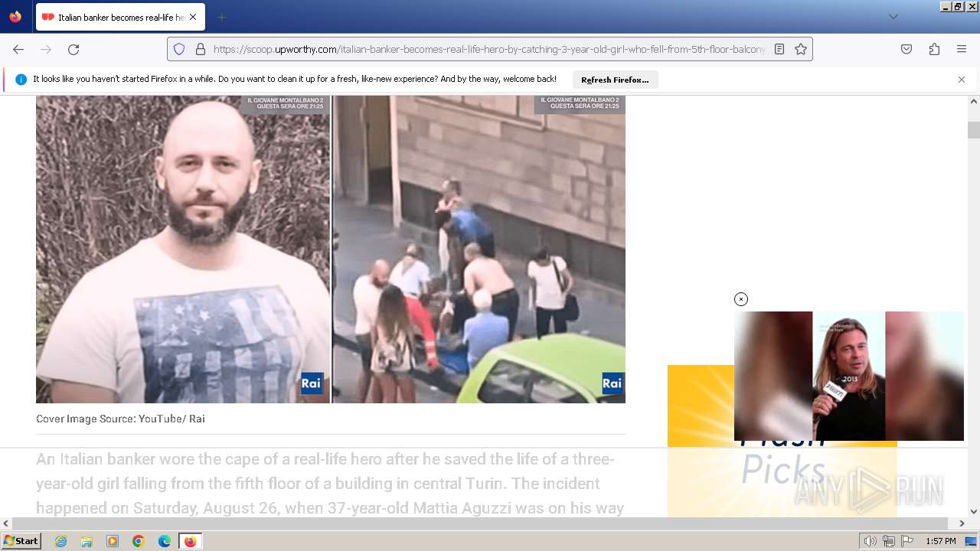Reload the current page
Image resolution: width=980 pixels, height=551 pixels.
[x=73, y=49]
